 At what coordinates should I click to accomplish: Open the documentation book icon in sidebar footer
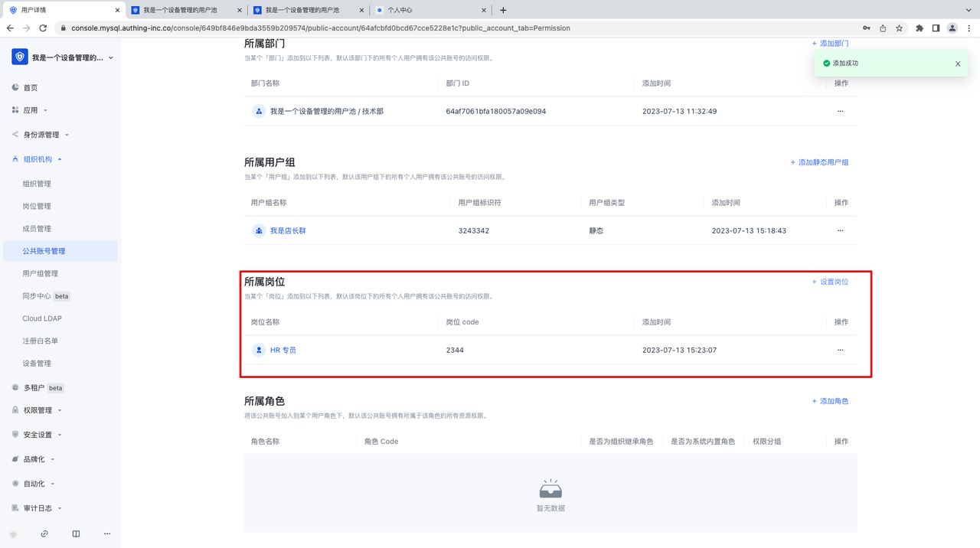pyautogui.click(x=76, y=533)
